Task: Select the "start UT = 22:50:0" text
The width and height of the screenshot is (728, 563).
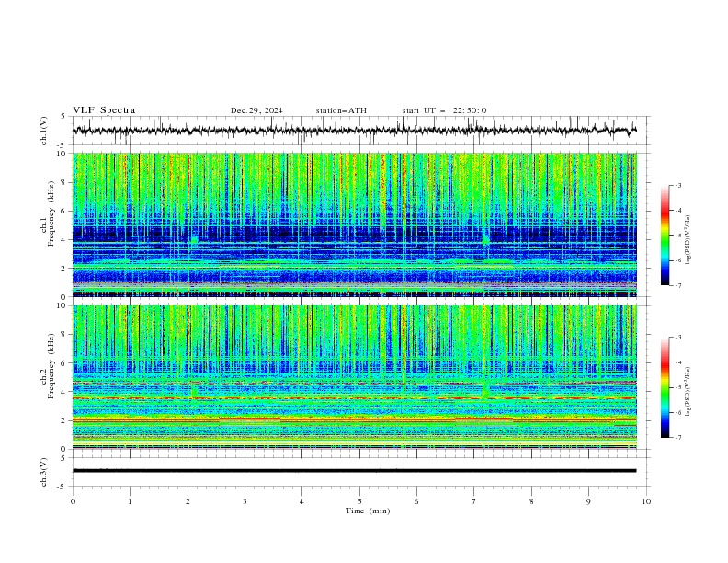Action: [444, 110]
